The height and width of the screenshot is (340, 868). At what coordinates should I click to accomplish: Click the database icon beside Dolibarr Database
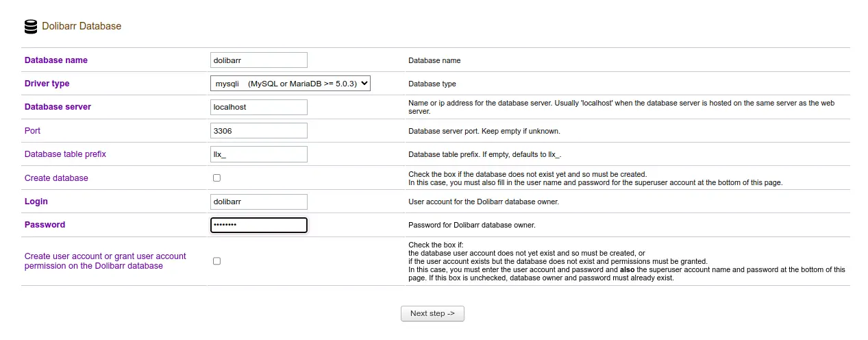point(31,27)
